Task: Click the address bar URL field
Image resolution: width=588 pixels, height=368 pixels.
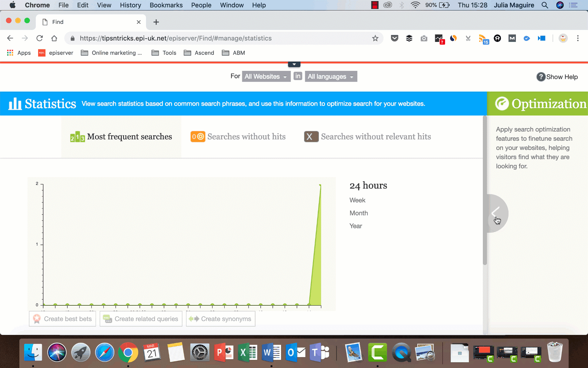Action: pos(224,38)
